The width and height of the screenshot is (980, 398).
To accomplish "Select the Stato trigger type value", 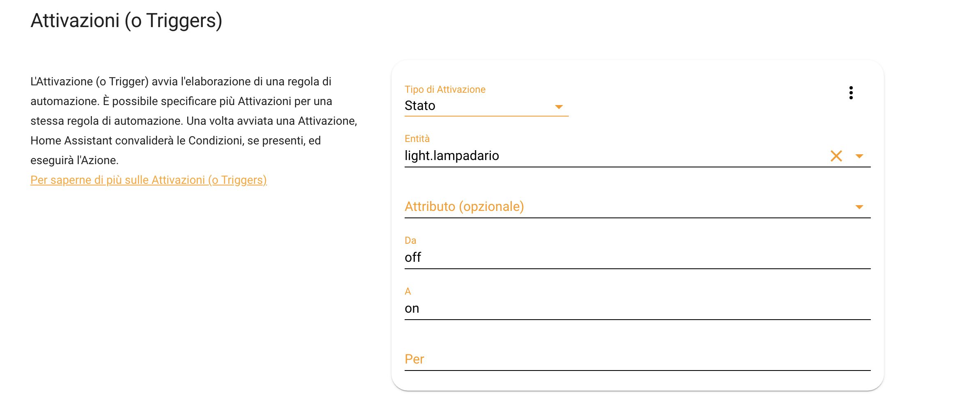I will click(x=420, y=106).
